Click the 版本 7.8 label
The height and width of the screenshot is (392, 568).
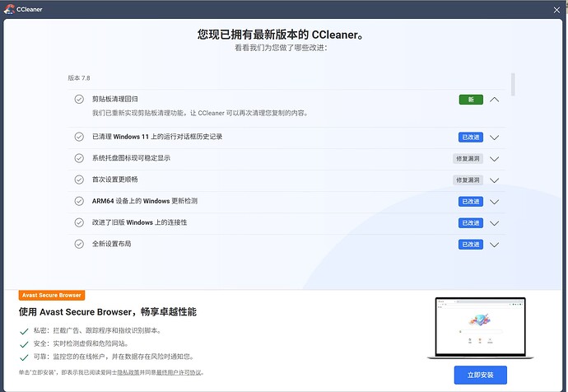(x=78, y=78)
